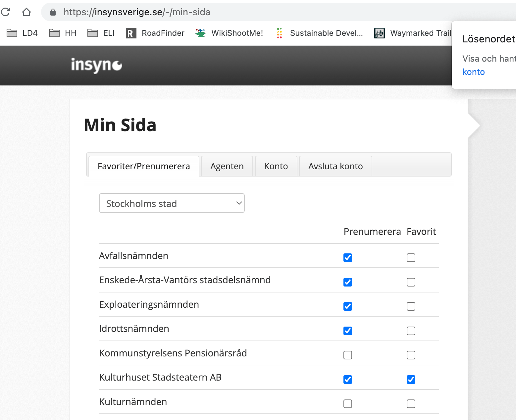Click the browser reload icon
This screenshot has width=516, height=420.
(6, 12)
